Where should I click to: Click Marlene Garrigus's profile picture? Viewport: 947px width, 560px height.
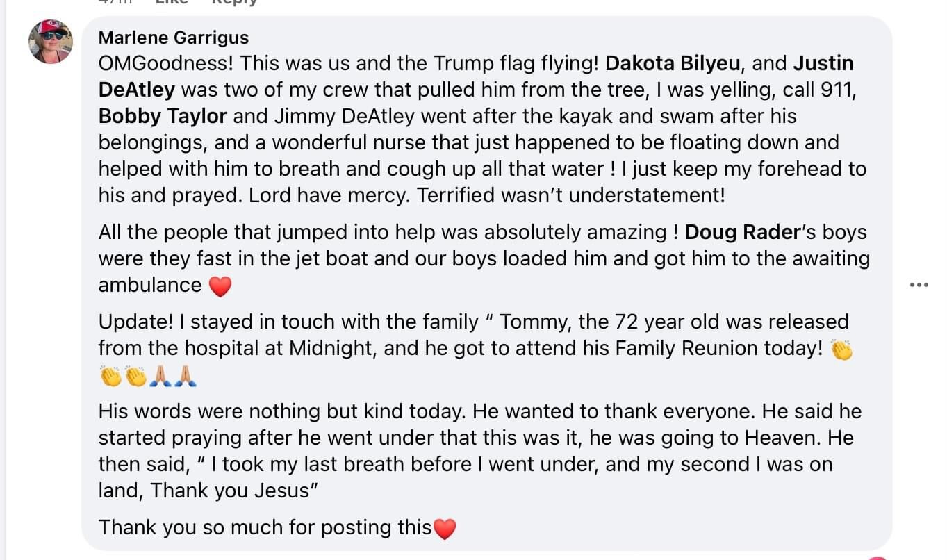pyautogui.click(x=50, y=42)
